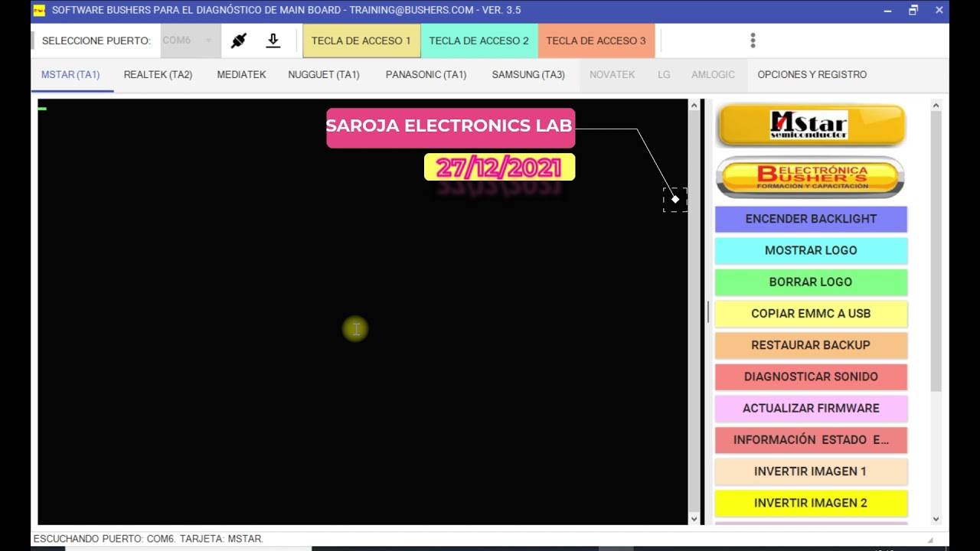Image resolution: width=980 pixels, height=551 pixels.
Task: Select the PANASONIC (TA1) tab
Action: (x=426, y=74)
